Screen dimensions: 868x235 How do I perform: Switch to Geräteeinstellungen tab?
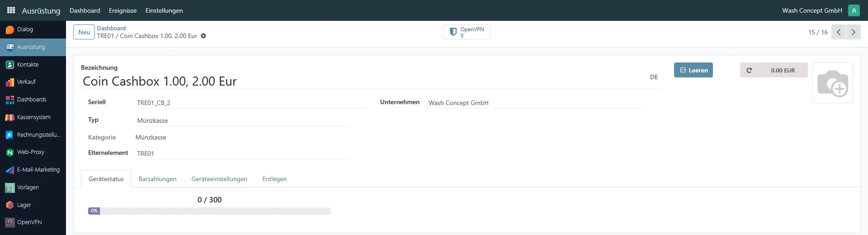point(219,179)
